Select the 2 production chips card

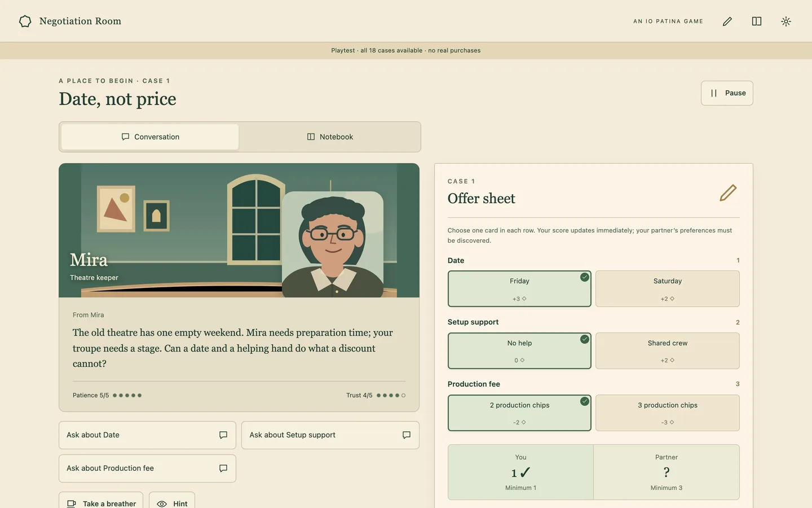tap(519, 413)
